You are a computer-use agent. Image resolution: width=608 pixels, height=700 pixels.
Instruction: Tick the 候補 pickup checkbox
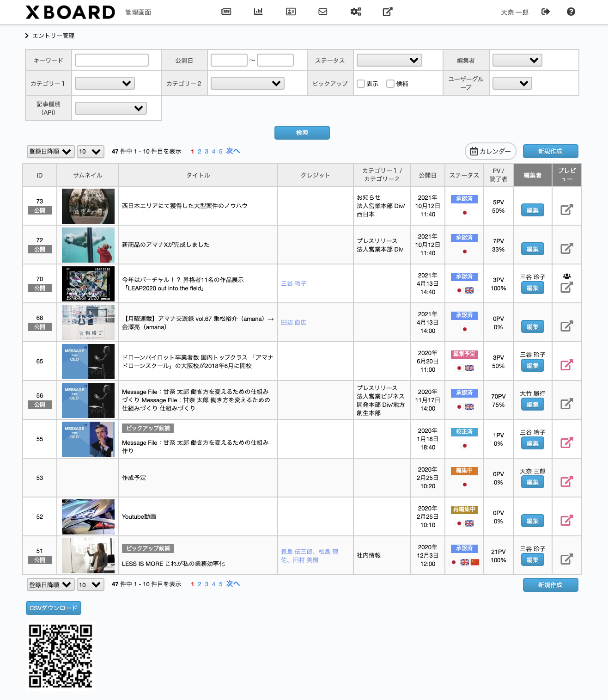click(x=390, y=84)
